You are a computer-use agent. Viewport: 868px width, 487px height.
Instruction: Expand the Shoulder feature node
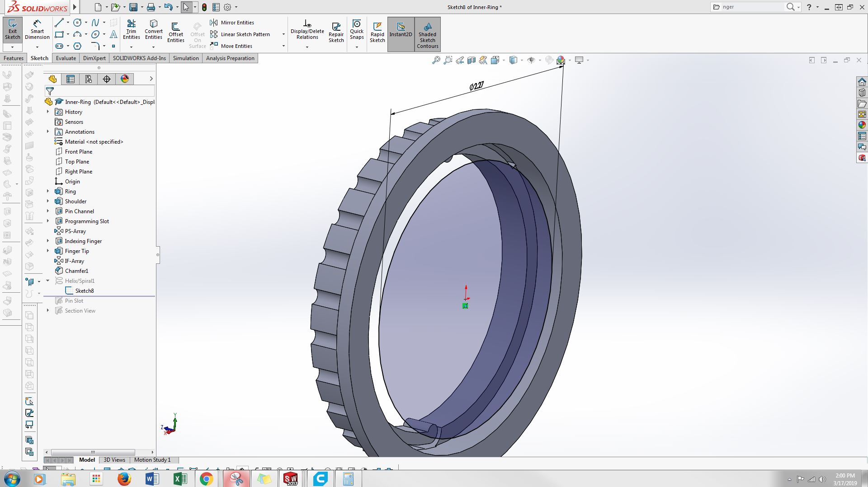point(48,201)
